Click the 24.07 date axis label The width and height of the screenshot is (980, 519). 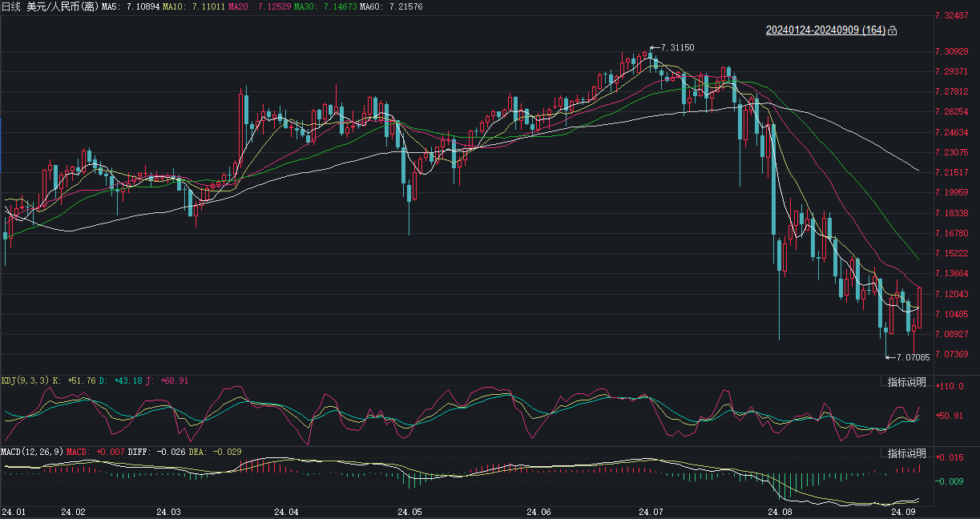tap(651, 511)
